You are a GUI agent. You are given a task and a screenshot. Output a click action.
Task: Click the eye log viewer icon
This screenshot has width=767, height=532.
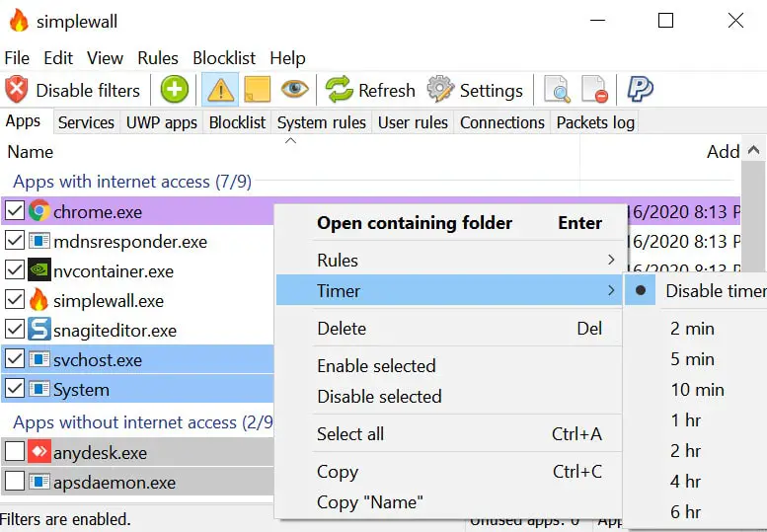pyautogui.click(x=294, y=89)
